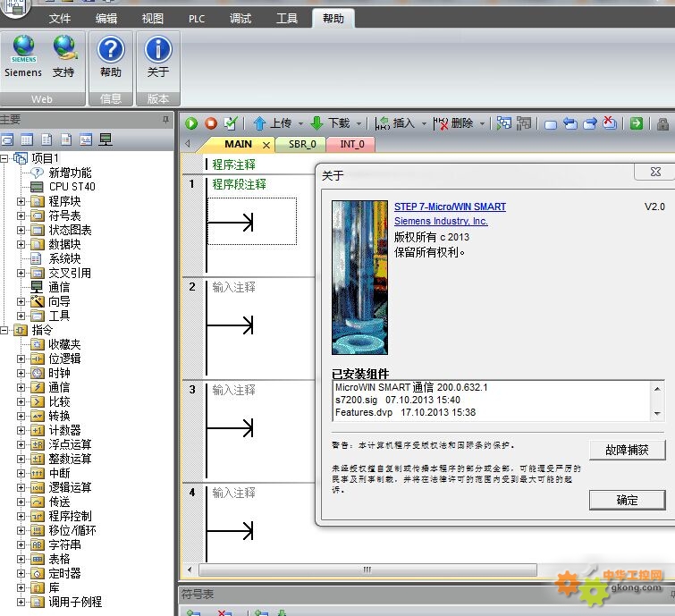The width and height of the screenshot is (675, 616).
Task: Click the 确定 button in About dialog
Action: [628, 500]
